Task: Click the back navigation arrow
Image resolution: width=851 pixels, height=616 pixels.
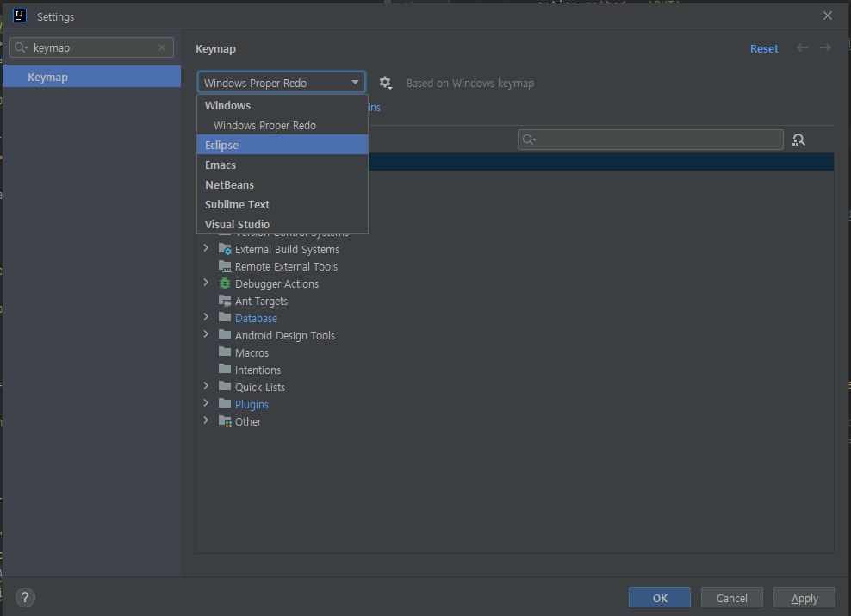Action: tap(802, 47)
